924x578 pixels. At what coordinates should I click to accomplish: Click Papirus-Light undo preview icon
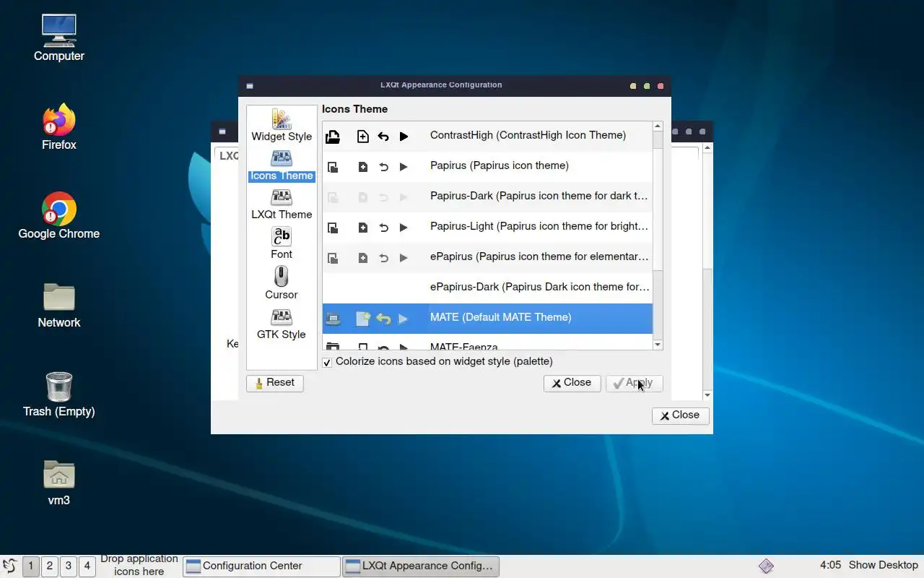point(383,228)
